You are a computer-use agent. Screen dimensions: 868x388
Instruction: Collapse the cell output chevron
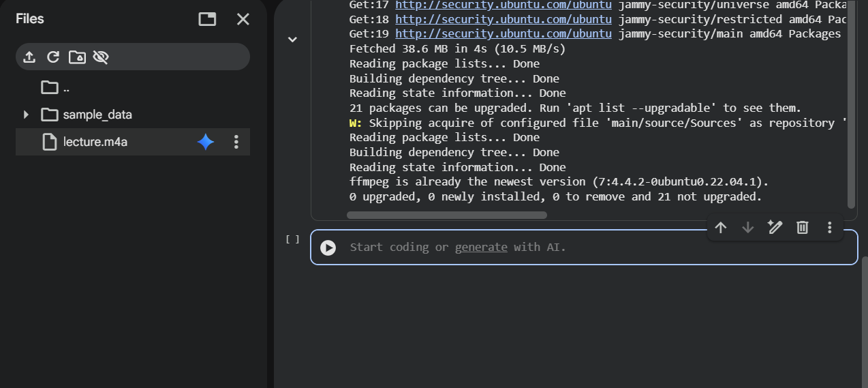[x=292, y=40]
